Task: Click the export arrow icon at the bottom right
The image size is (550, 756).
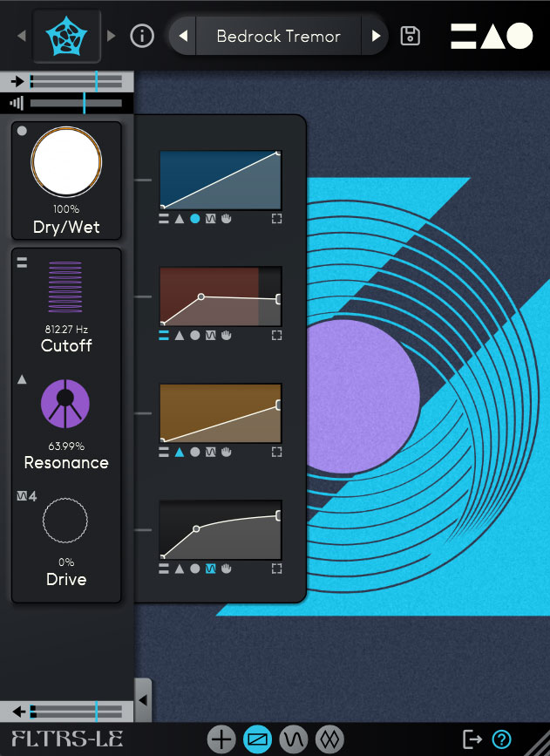Action: click(x=472, y=739)
